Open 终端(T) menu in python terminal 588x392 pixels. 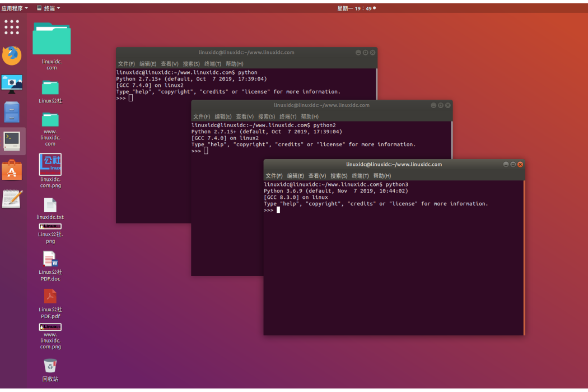pyautogui.click(x=213, y=64)
